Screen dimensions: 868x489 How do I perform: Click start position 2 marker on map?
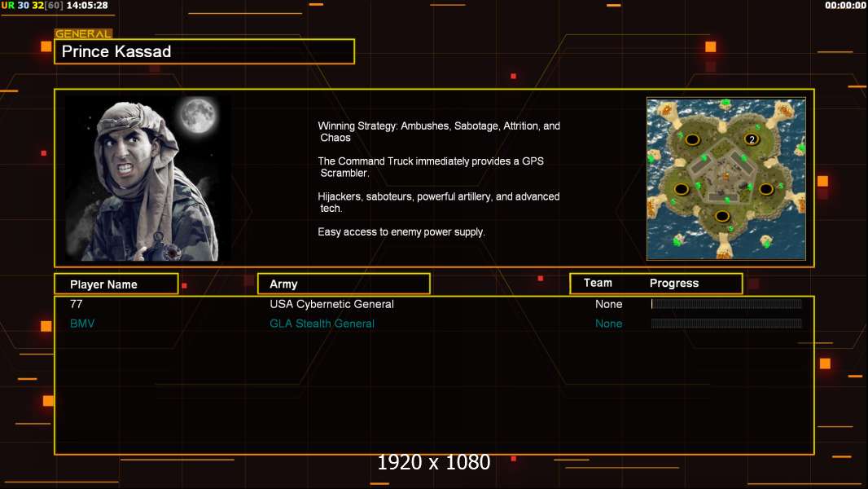[x=752, y=139]
